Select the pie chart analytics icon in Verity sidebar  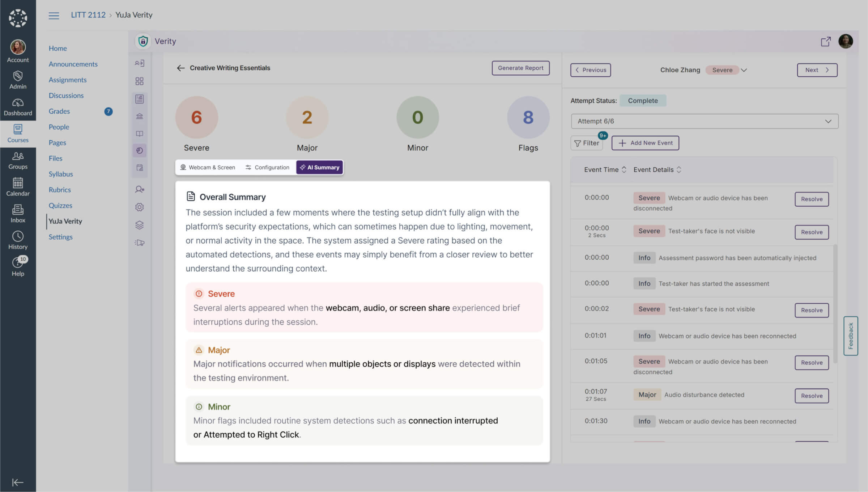(x=140, y=151)
